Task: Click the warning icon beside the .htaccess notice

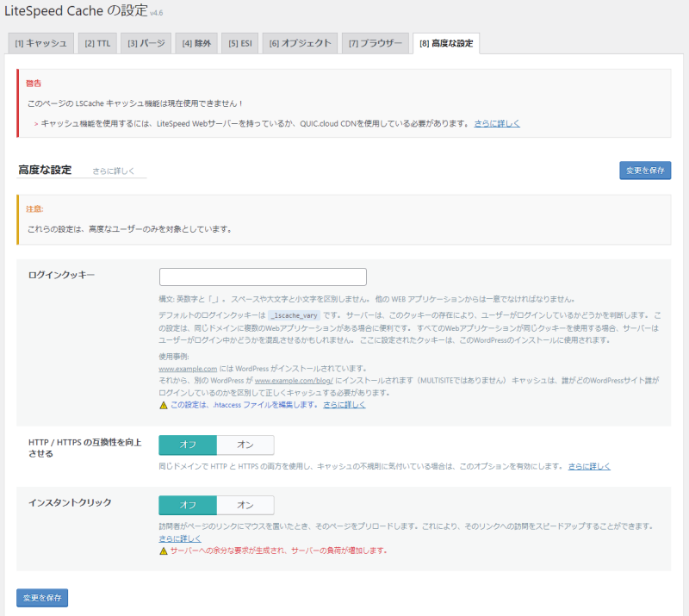Action: (164, 405)
